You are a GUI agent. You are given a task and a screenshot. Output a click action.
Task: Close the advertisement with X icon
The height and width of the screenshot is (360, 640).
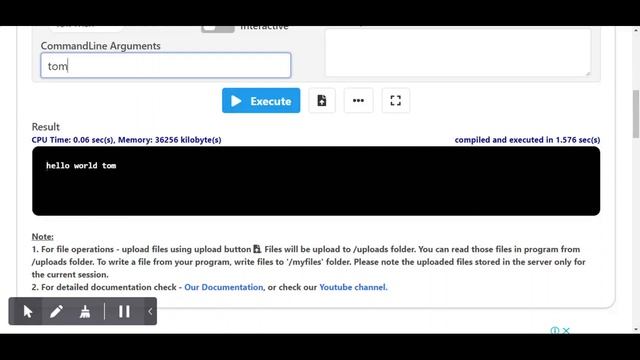point(566,330)
